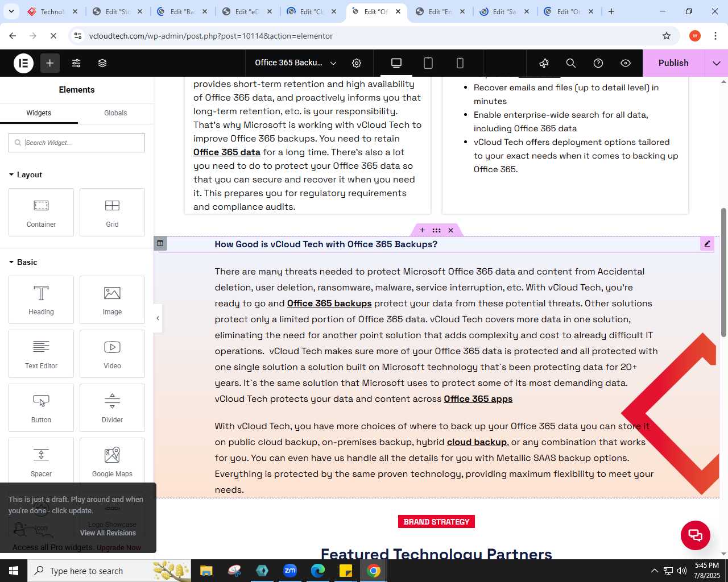The image size is (728, 582).
Task: Select the Spacer widget
Action: [41, 462]
